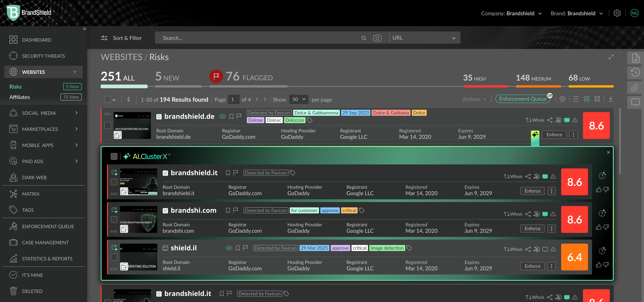Click the Enforce button for brandshi.com
This screenshot has height=302, width=644.
pyautogui.click(x=532, y=229)
